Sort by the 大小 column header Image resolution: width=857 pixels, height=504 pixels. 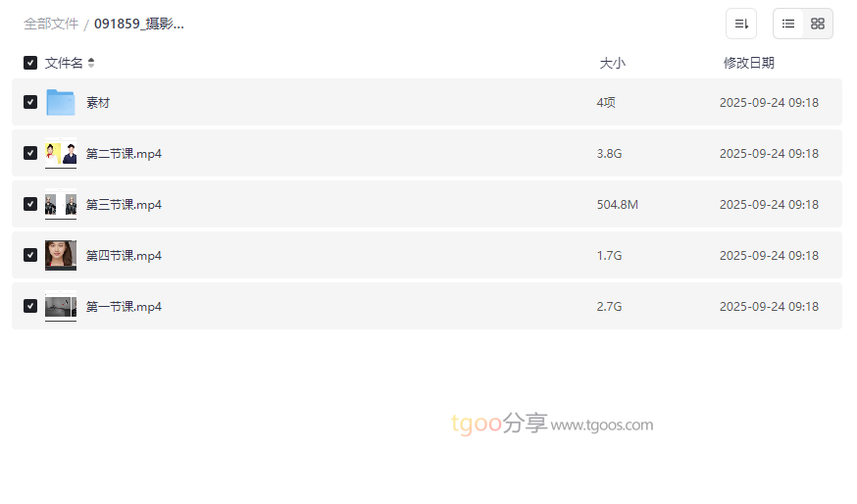pos(612,63)
